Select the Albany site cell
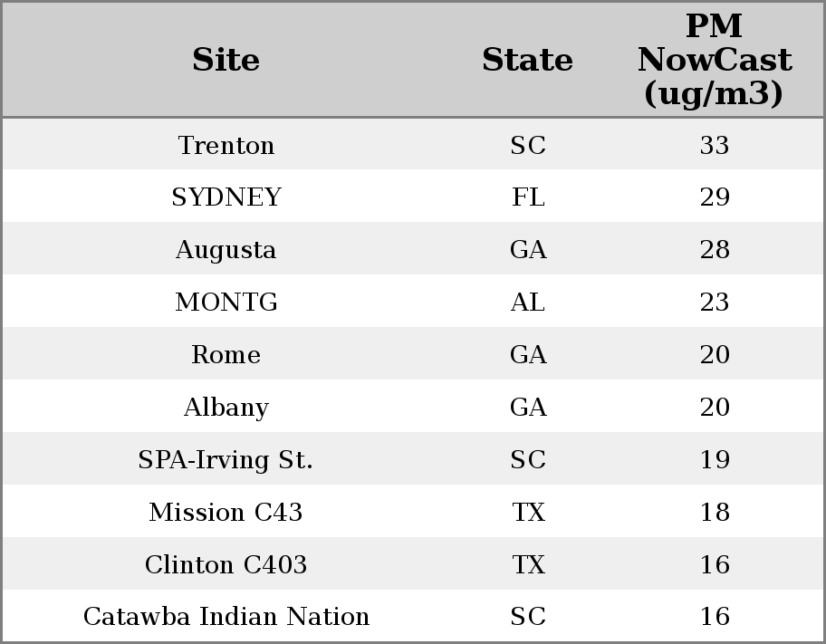Viewport: 826px width, 644px height. (x=226, y=408)
